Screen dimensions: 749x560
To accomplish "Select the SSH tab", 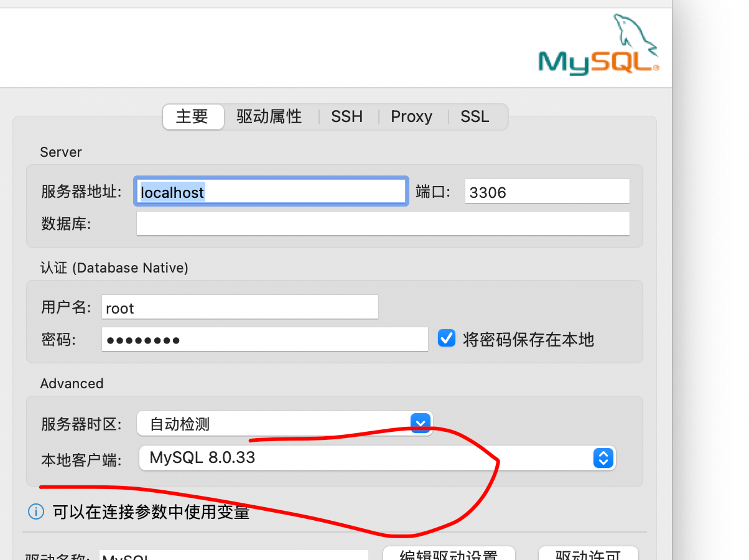I will (x=347, y=117).
